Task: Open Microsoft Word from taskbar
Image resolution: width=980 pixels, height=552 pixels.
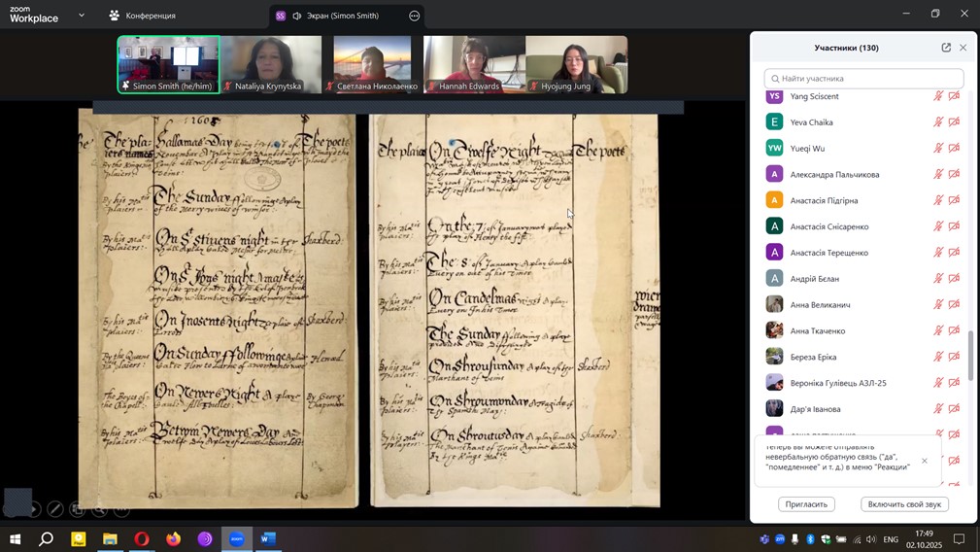Action: (269, 538)
